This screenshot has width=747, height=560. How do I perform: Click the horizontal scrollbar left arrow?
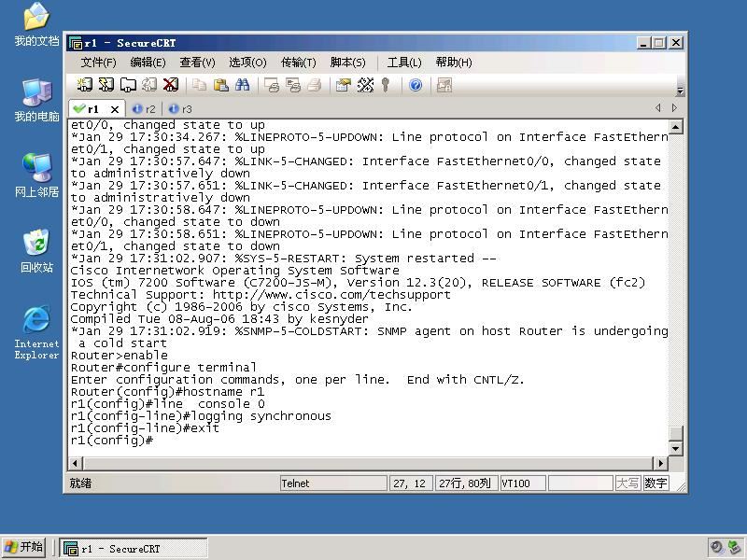(x=76, y=463)
